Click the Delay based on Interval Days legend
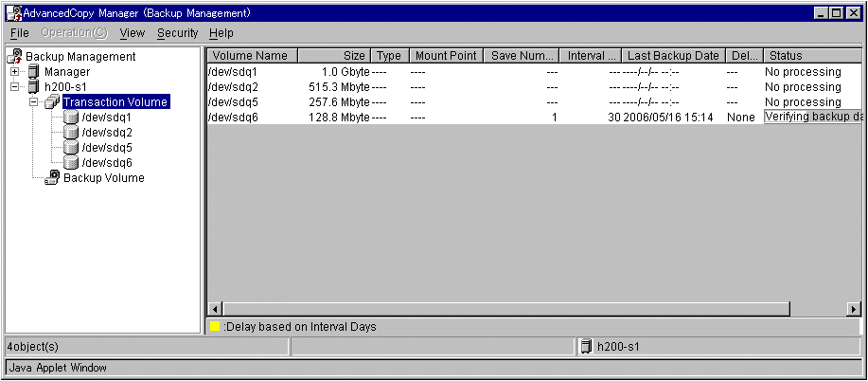 click(x=299, y=327)
